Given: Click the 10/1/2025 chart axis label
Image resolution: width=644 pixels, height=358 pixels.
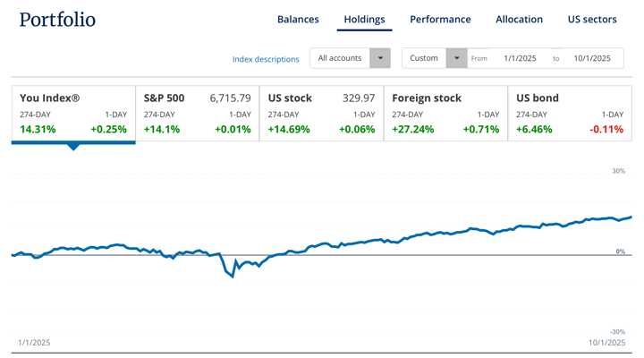Looking at the screenshot, I should [x=606, y=343].
